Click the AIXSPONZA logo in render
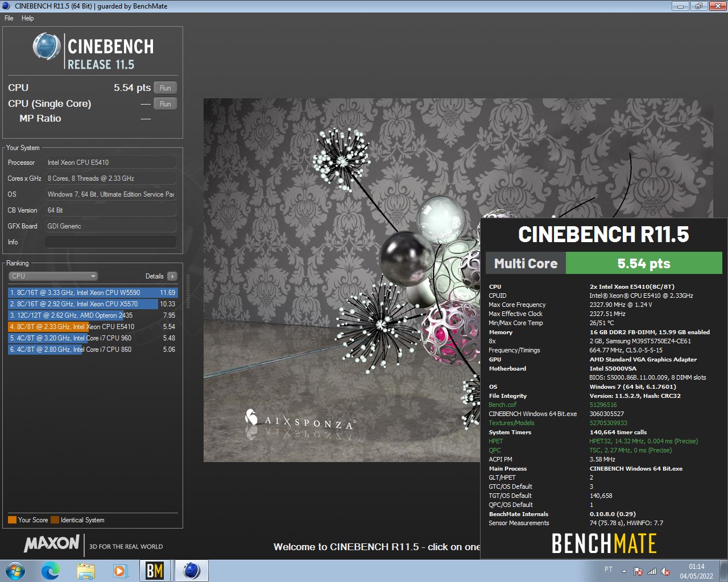Screen dimensions: 728x582 [x=300, y=421]
